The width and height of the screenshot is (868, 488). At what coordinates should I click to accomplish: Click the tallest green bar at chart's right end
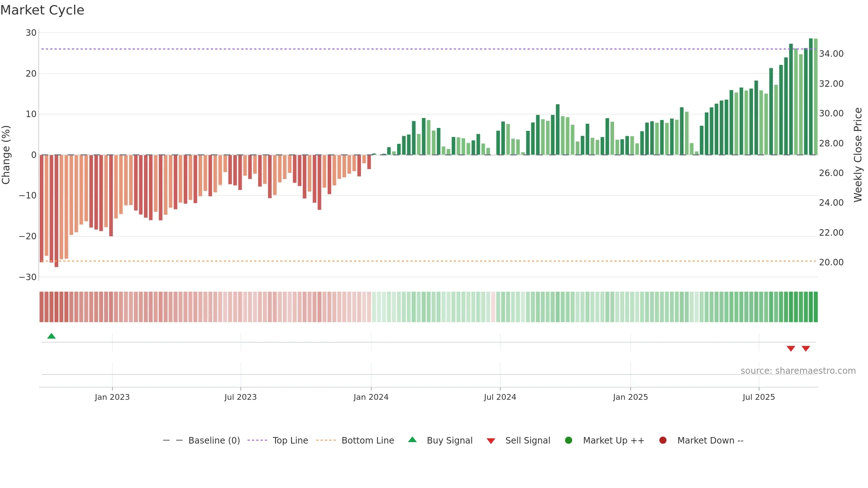click(x=811, y=97)
